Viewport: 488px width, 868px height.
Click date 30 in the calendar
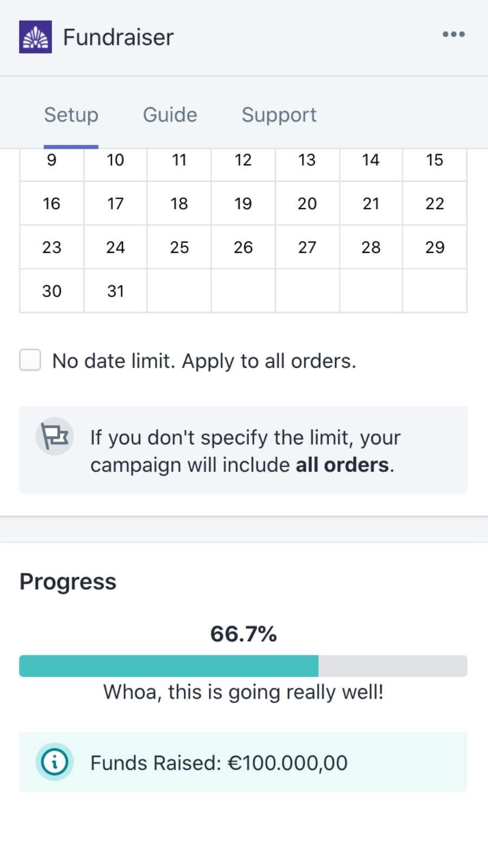52,291
